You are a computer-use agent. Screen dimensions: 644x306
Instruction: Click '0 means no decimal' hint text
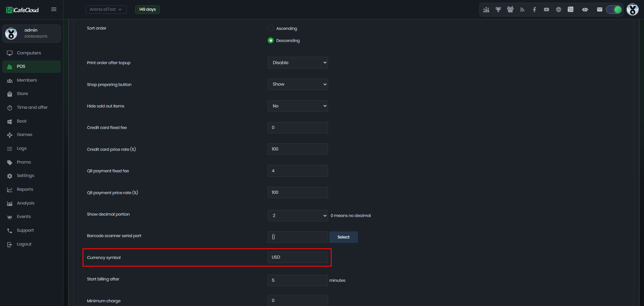pyautogui.click(x=351, y=216)
